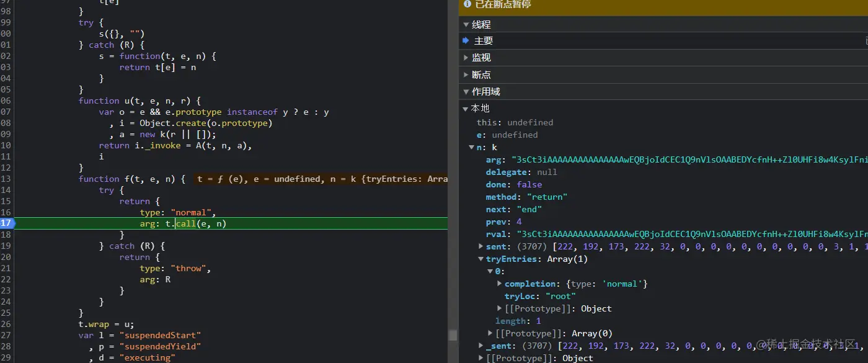The height and width of the screenshot is (363, 868).
Task: Click the "executing" string in code
Action: (148, 357)
